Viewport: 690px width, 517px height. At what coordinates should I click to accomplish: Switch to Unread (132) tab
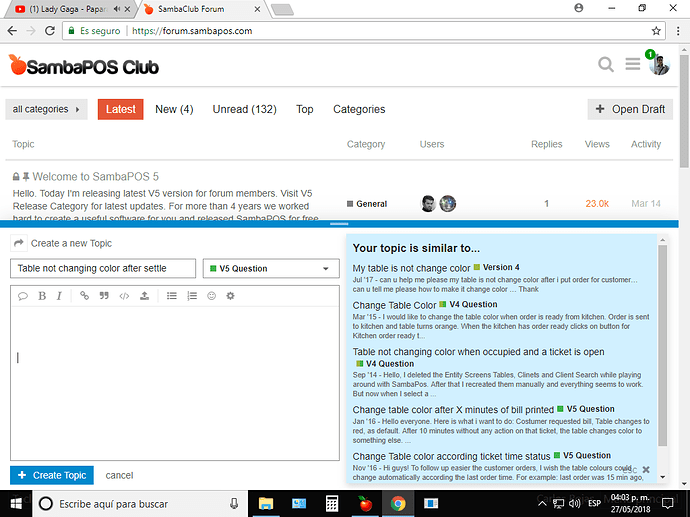tap(244, 109)
